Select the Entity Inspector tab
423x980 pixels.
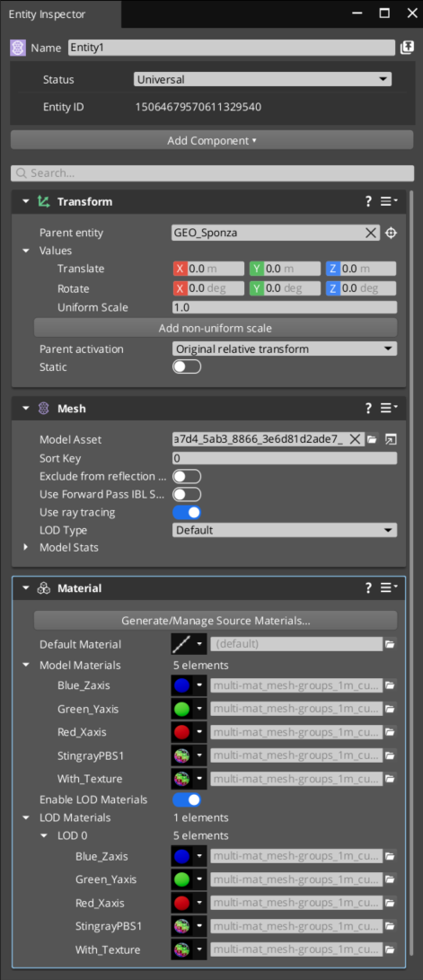[x=60, y=13]
